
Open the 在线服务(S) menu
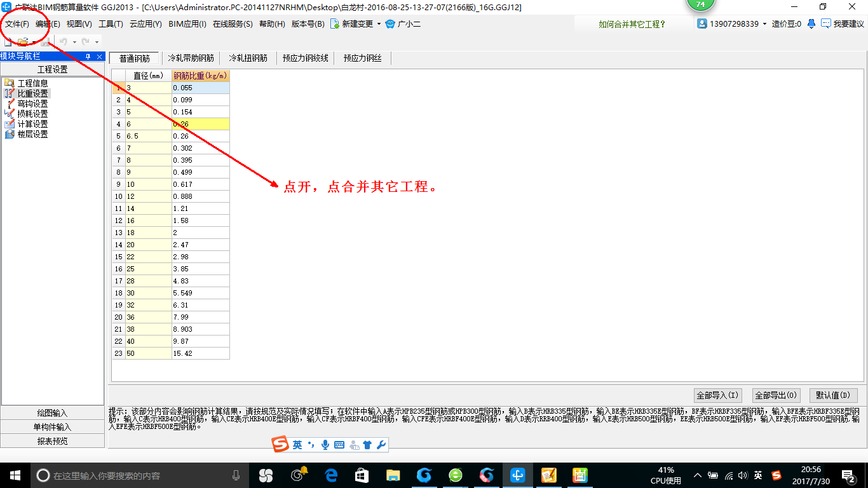pyautogui.click(x=233, y=24)
